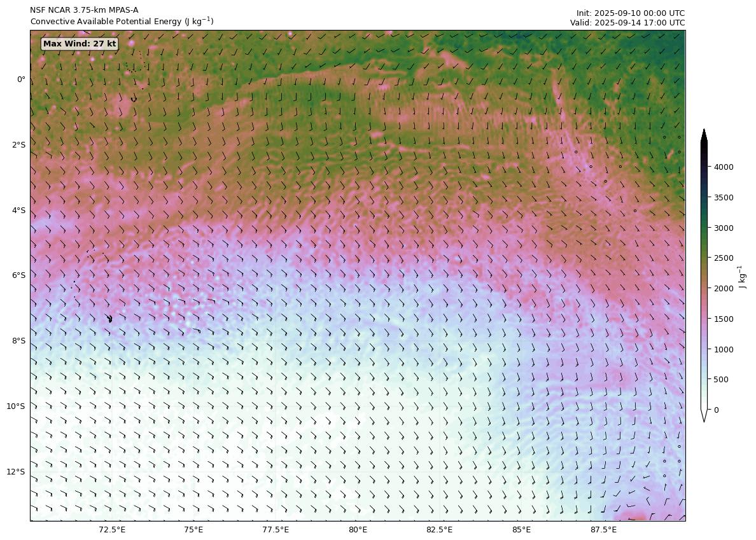756x540 pixels.
Task: Select the 6°S latitude axis label
Action: [18, 275]
